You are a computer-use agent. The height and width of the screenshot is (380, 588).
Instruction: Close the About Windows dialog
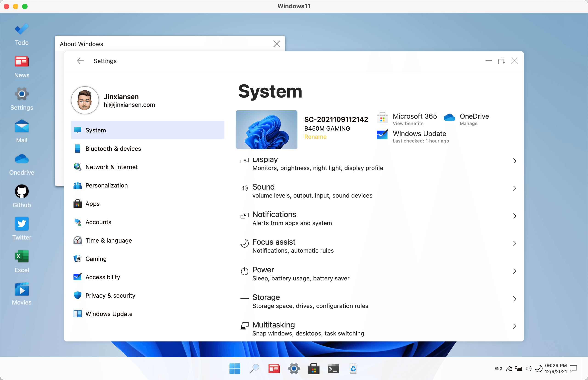tap(277, 44)
